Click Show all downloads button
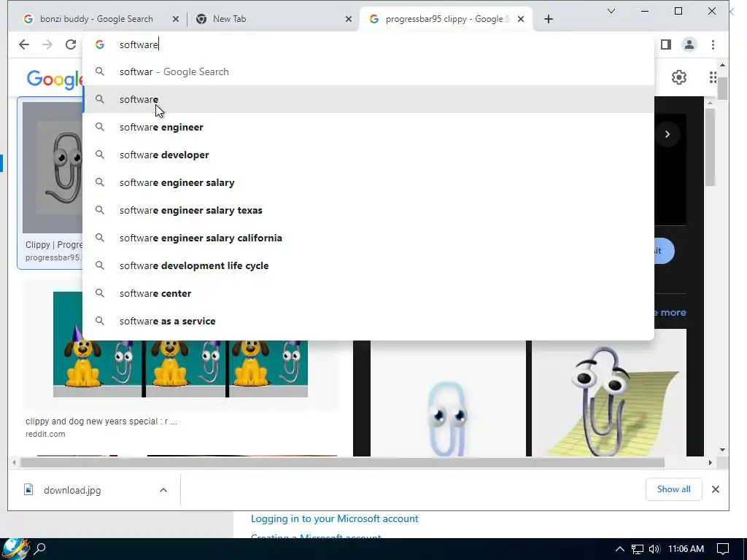The image size is (747, 560). pos(673,489)
